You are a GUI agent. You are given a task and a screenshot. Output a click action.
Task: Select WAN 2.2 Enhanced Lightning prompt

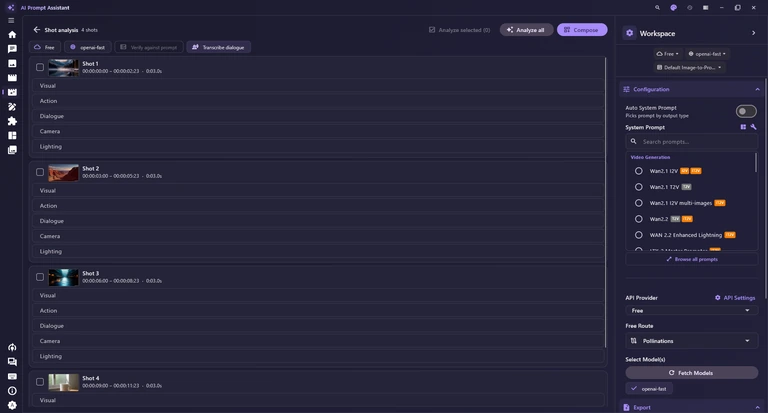(x=685, y=235)
